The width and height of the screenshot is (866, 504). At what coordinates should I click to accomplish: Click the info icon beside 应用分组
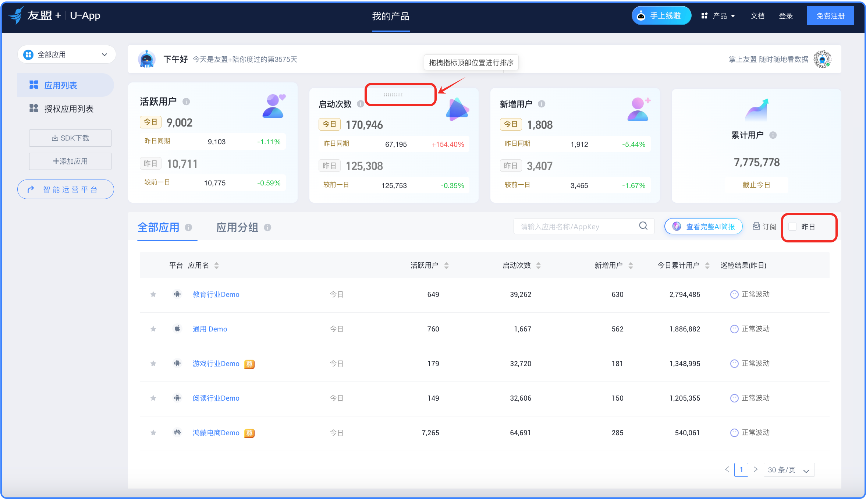267,227
